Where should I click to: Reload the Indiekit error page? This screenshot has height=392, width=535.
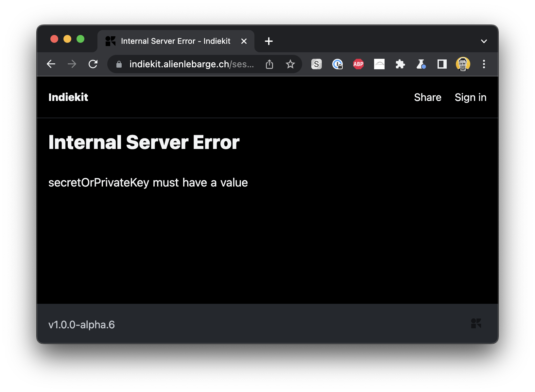[93, 64]
